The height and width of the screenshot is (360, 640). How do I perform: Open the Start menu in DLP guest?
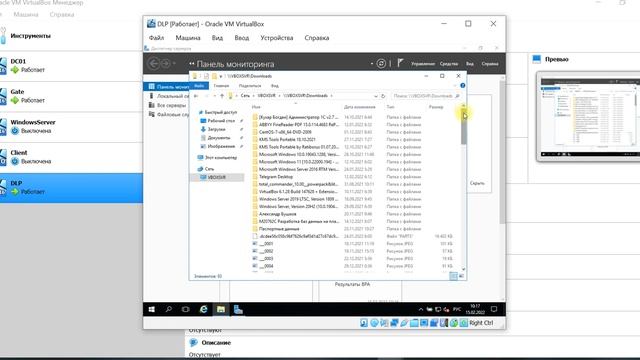[x=151, y=309]
